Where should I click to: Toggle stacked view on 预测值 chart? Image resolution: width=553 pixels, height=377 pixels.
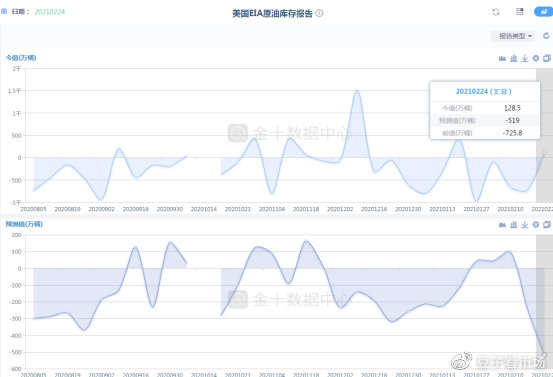click(514, 225)
